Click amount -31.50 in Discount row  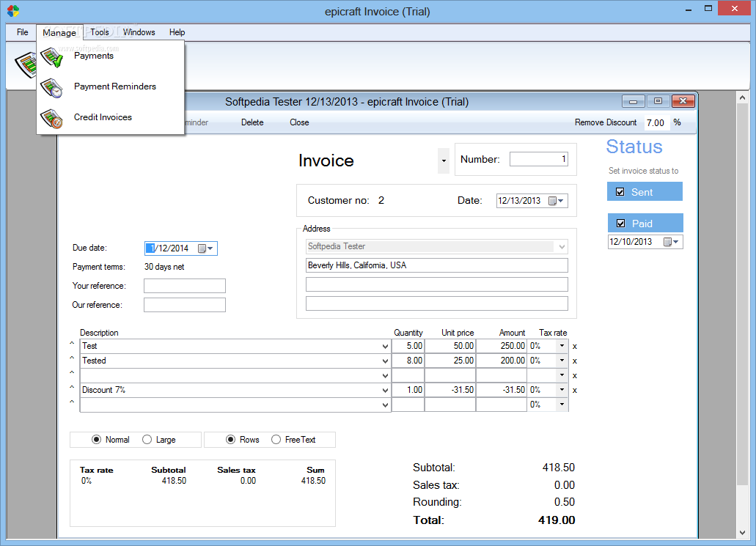(502, 390)
